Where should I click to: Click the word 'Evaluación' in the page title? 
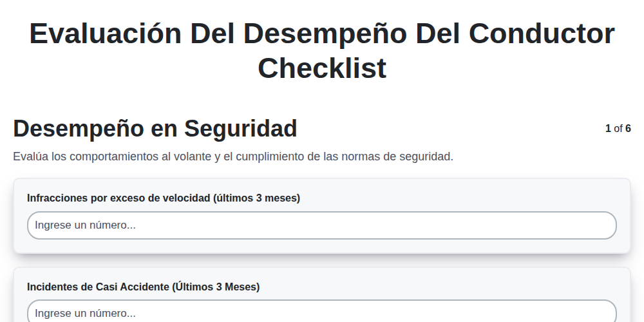106,33
